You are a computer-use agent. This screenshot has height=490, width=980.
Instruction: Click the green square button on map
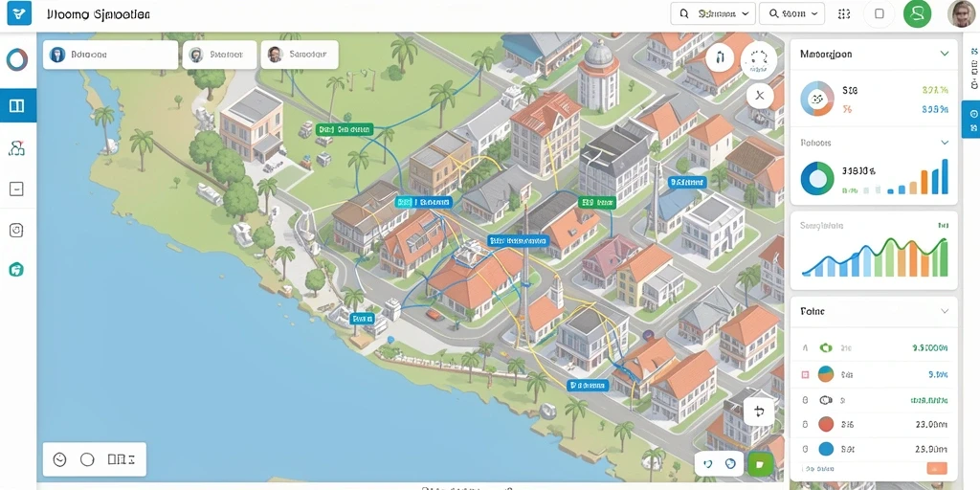pos(760,464)
